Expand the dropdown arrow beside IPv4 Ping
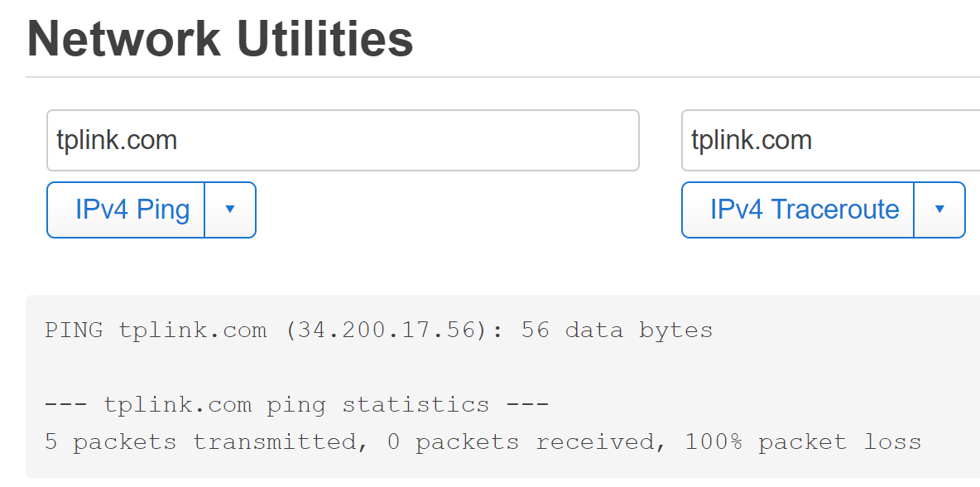The height and width of the screenshot is (487, 980). [x=230, y=210]
